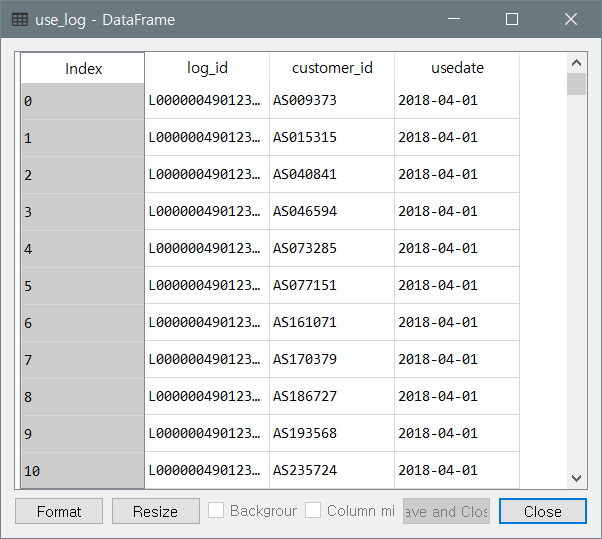This screenshot has height=539, width=602.
Task: Select usedate cell in row 9
Action: click(x=457, y=433)
